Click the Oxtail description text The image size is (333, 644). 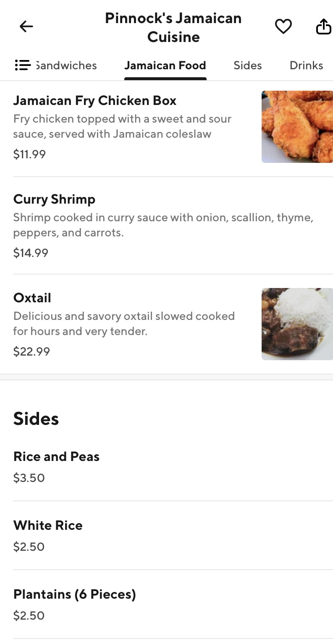(124, 324)
